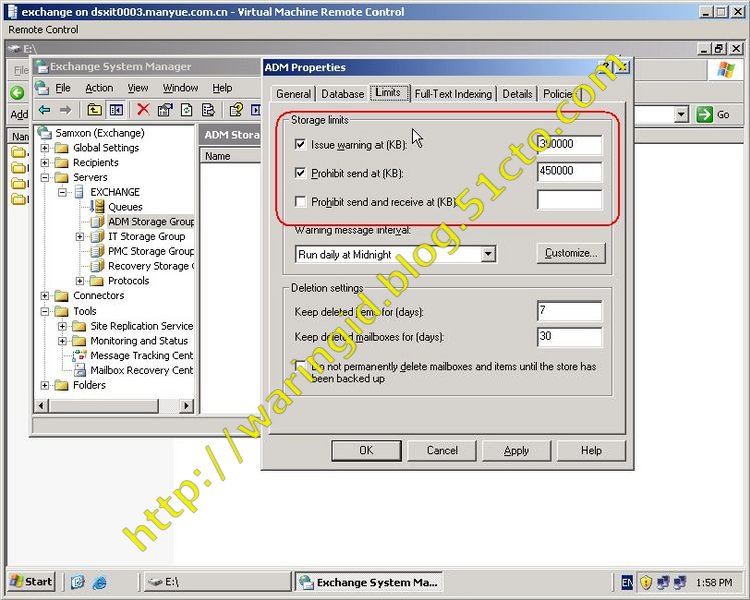Click the Keep deleted mailboxes days field

point(569,337)
